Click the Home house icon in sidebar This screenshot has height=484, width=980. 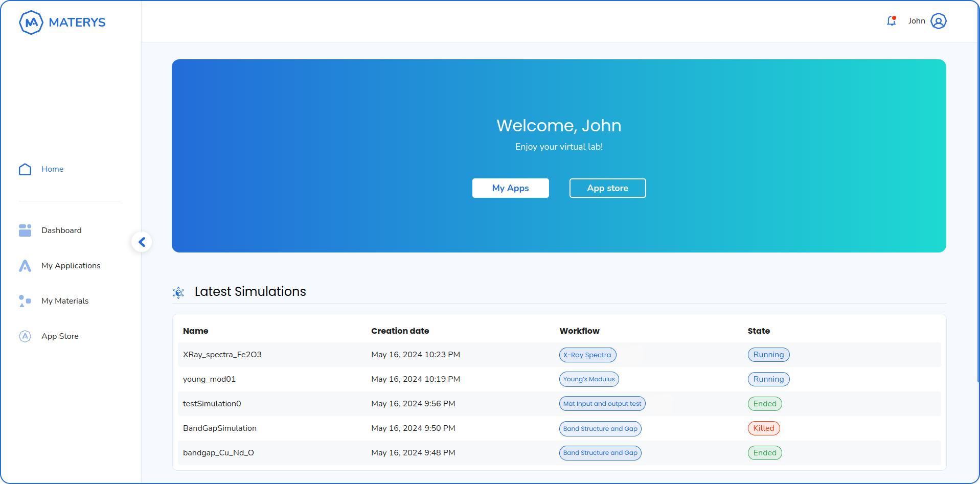[25, 169]
